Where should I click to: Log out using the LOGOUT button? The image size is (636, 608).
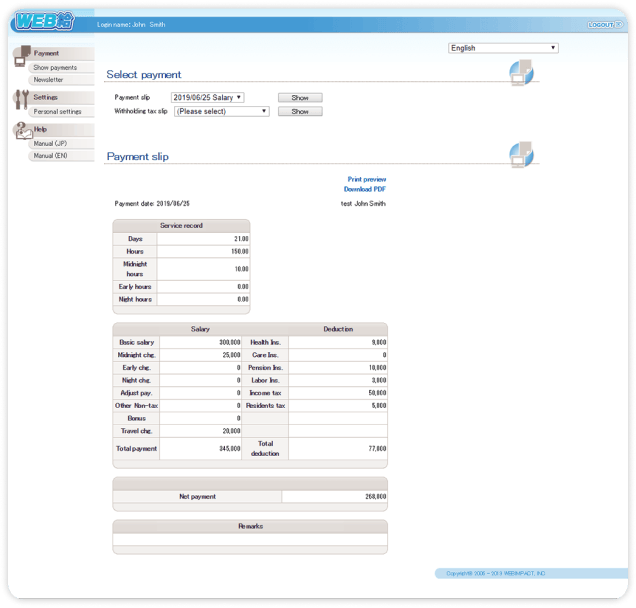click(x=606, y=24)
